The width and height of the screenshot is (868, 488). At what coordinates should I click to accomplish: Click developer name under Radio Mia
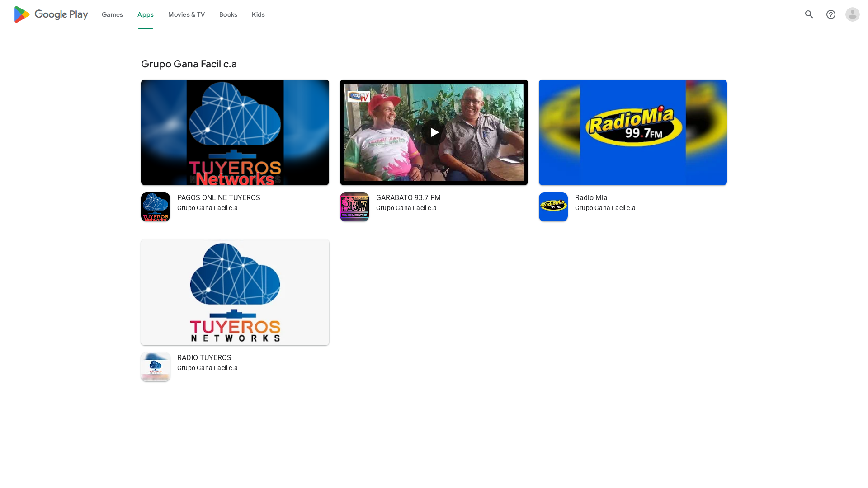(x=605, y=208)
